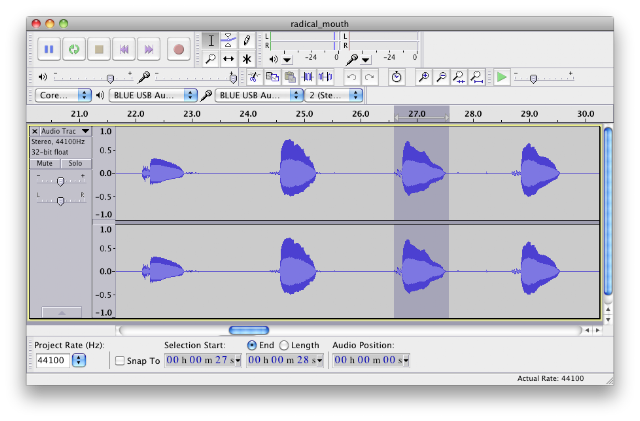The height and width of the screenshot is (421, 640).
Task: Click the right scroll arrow on horizontal scrollbar
Action: tap(598, 330)
